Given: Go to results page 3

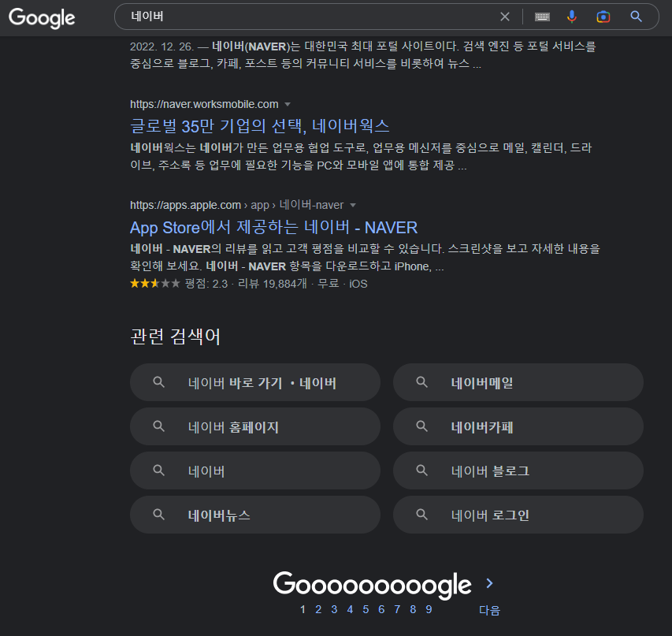Looking at the screenshot, I should [x=334, y=609].
